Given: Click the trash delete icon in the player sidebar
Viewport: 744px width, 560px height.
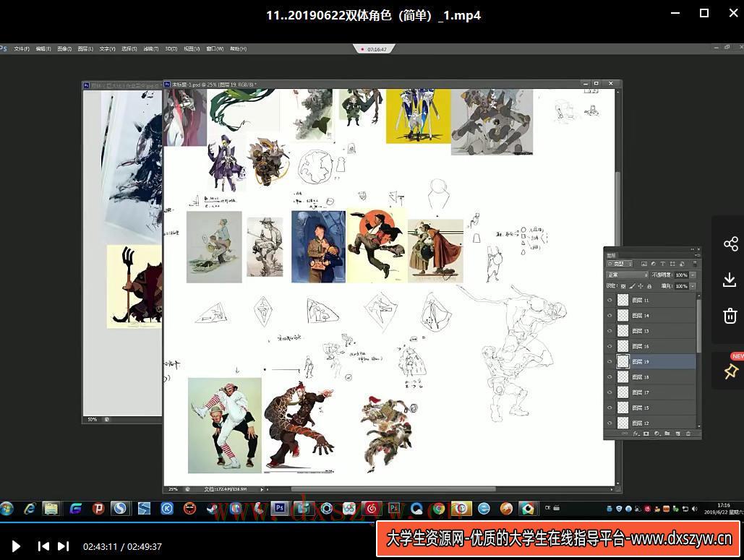Looking at the screenshot, I should point(730,315).
